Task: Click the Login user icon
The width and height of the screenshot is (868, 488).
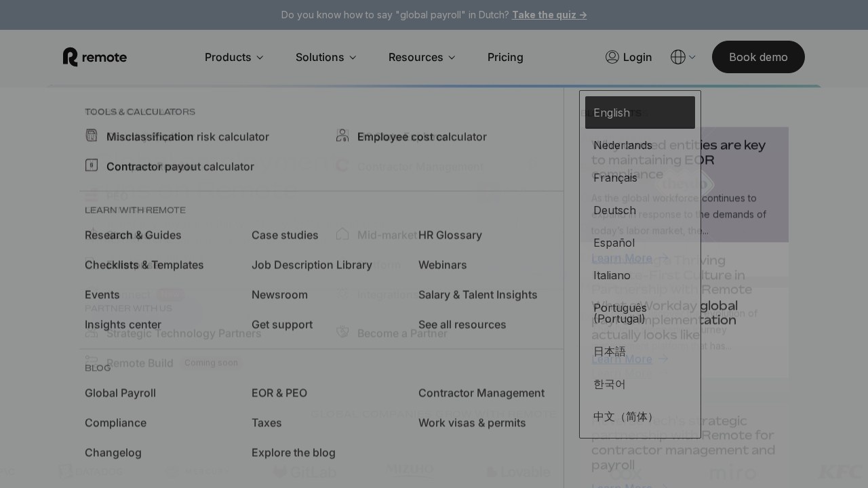Action: click(x=612, y=57)
